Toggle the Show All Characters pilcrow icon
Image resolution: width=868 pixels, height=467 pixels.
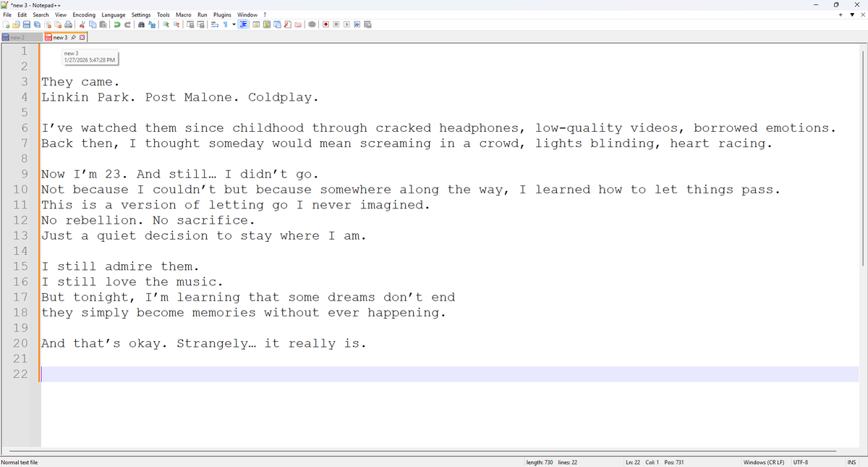[225, 25]
